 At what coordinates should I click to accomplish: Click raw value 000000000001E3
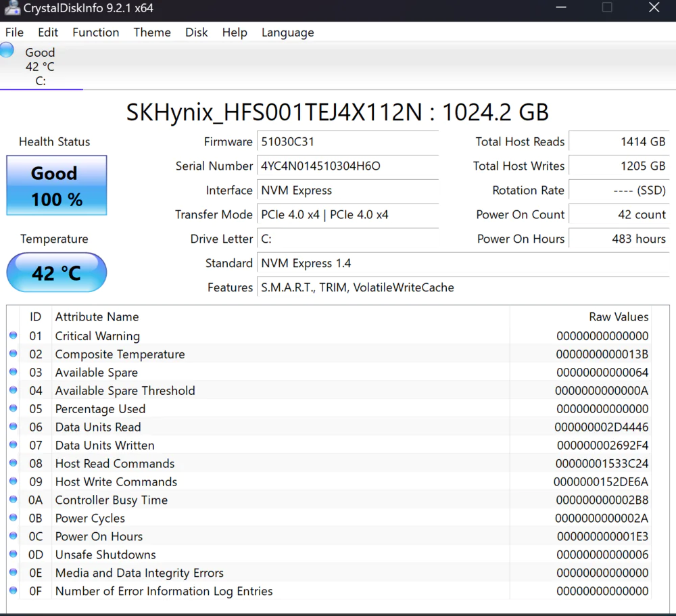click(603, 536)
